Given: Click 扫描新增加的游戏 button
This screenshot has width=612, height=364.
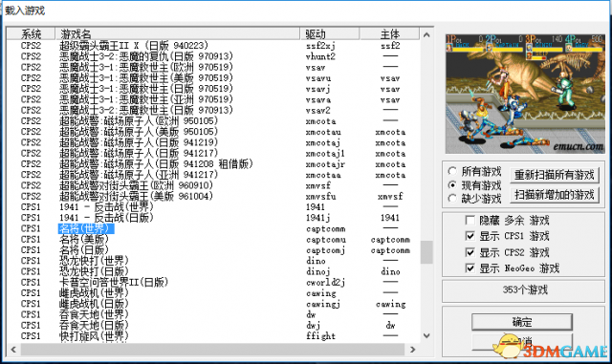Looking at the screenshot, I should click(554, 194).
